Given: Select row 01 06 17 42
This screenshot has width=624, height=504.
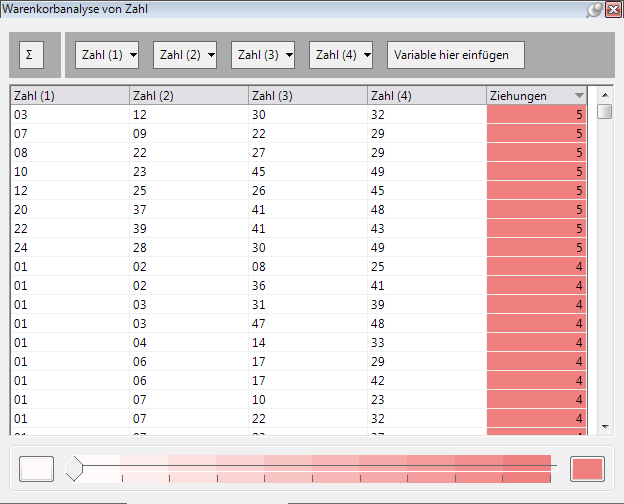Looking at the screenshot, I should pos(298,381).
